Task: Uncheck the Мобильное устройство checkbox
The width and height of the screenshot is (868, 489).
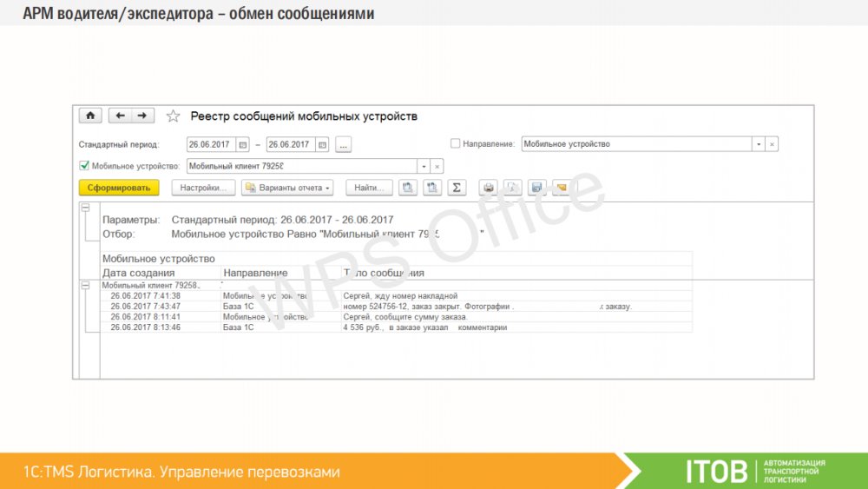Action: (84, 166)
